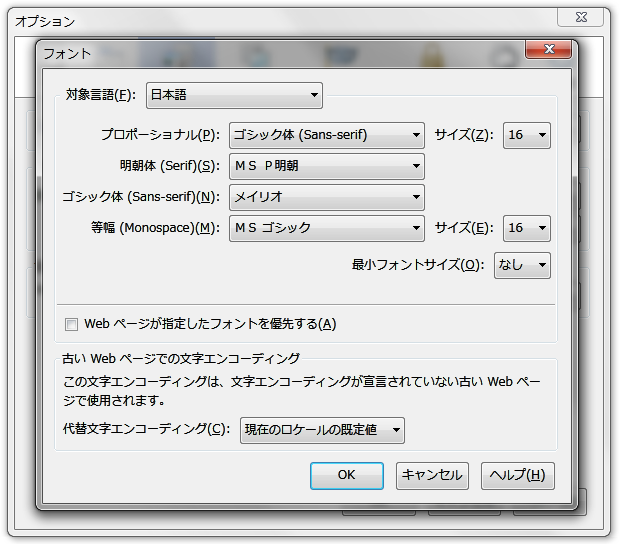The height and width of the screenshot is (544, 620).
Task: Open the プロポーショナル font type dropdown
Action: click(x=327, y=135)
